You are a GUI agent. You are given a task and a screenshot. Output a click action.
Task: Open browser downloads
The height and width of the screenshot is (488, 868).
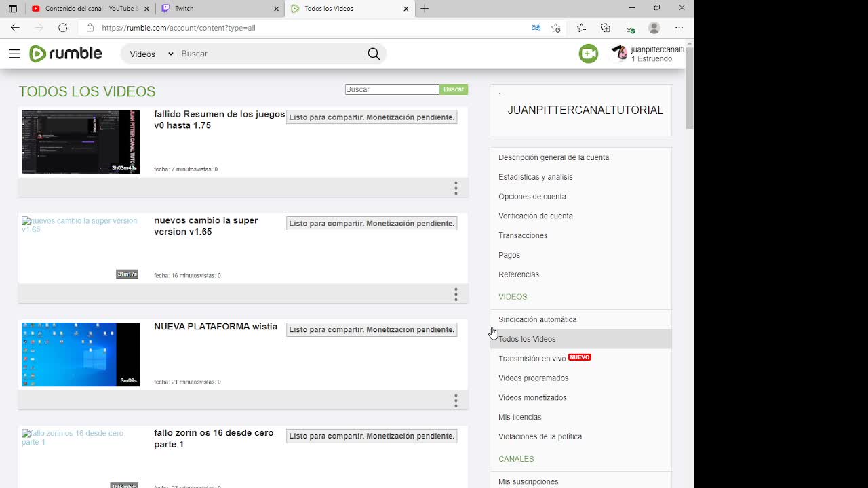630,28
